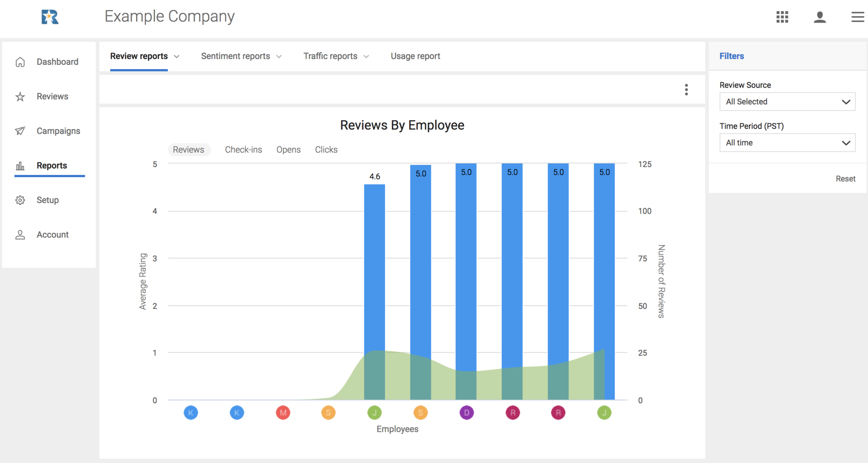This screenshot has width=868, height=463.
Task: Open the hamburger menu icon
Action: (857, 17)
